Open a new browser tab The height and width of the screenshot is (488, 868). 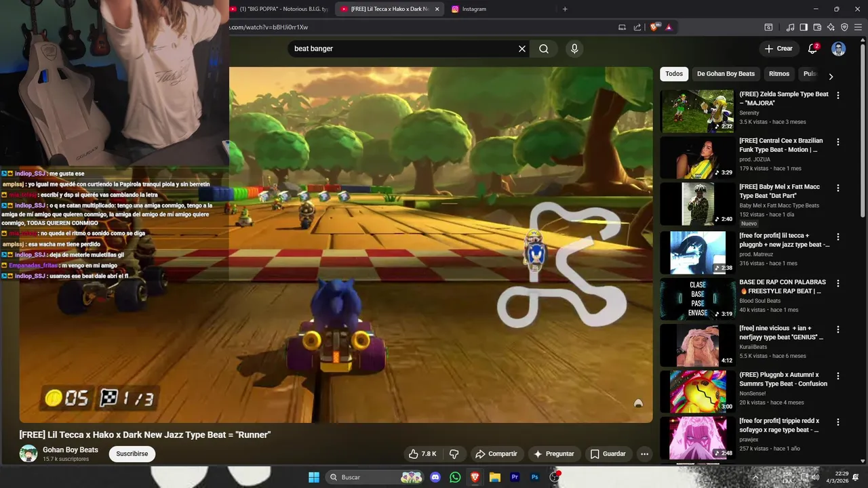[x=565, y=9]
